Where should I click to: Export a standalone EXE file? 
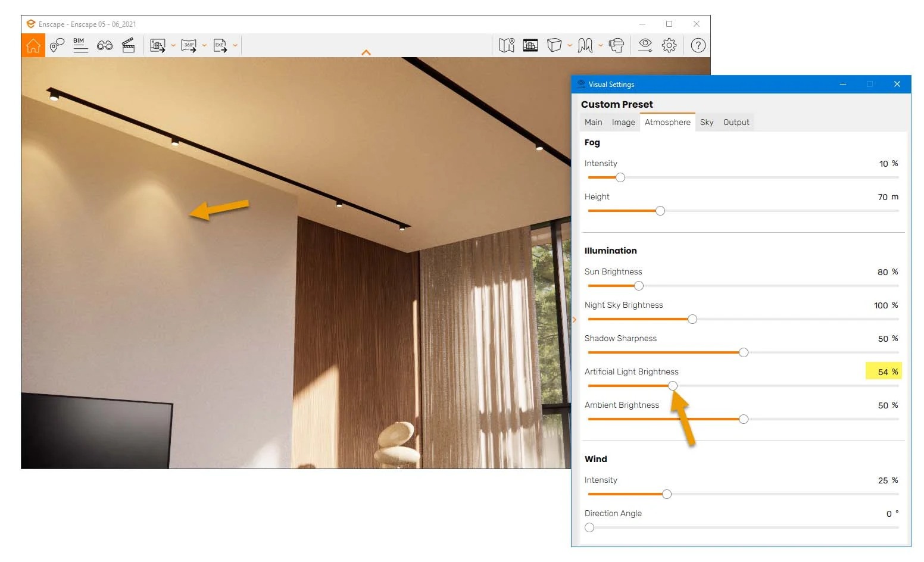pos(221,45)
